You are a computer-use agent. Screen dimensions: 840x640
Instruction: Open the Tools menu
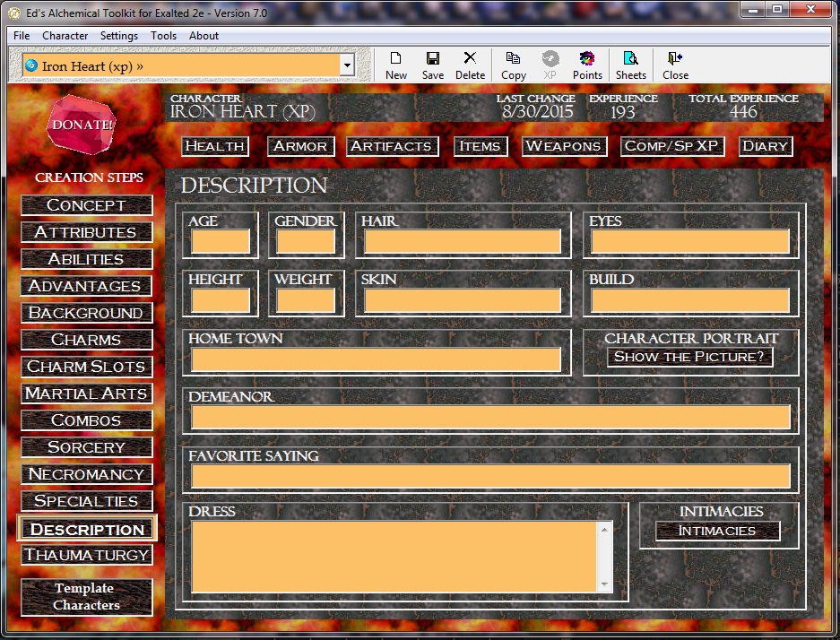[163, 35]
